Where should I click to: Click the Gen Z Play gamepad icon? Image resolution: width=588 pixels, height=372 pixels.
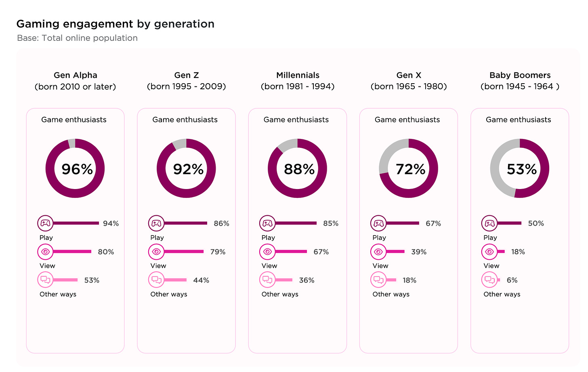[x=156, y=223]
